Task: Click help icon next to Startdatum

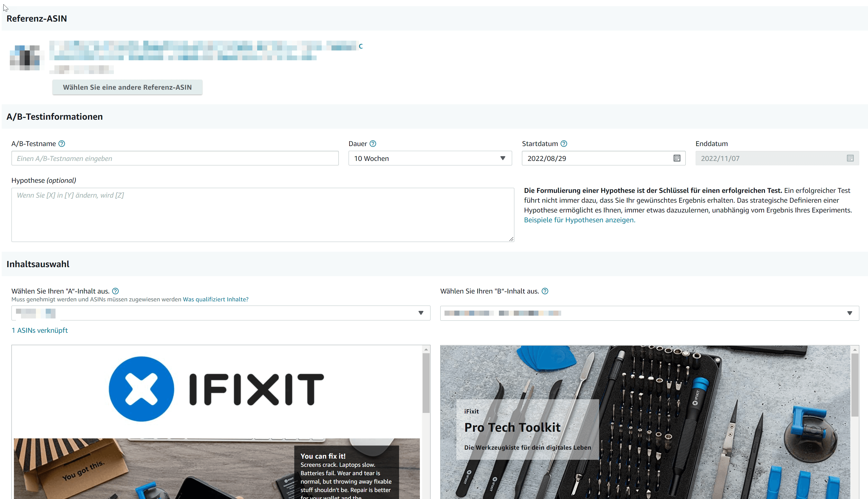Action: (x=564, y=144)
